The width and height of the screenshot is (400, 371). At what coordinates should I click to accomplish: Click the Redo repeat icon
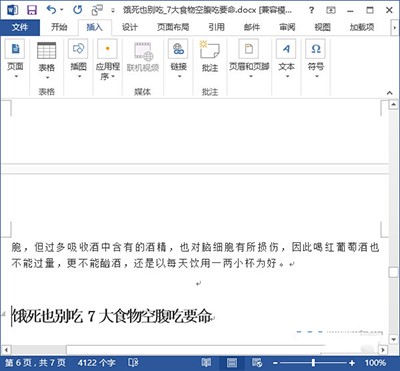click(77, 10)
